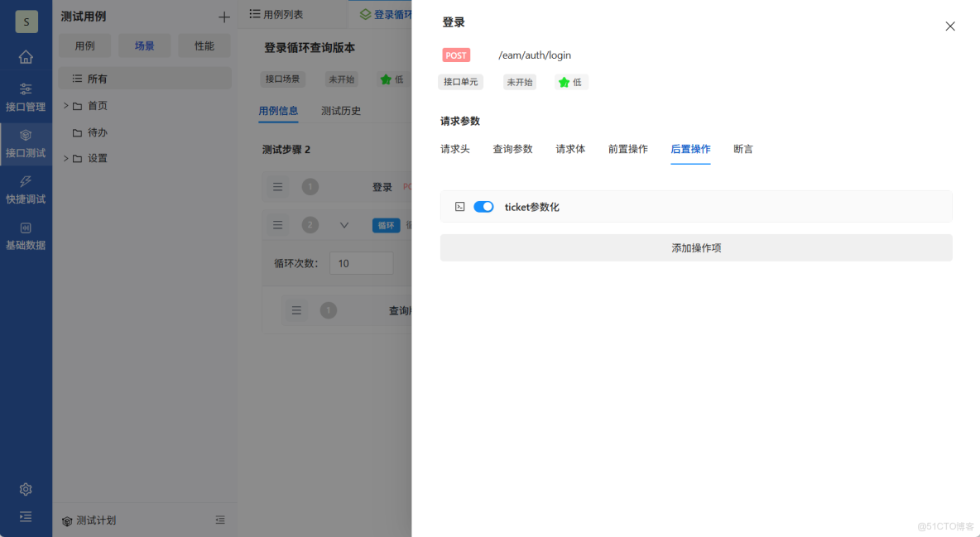Click the home icon in the sidebar
980x537 pixels.
tap(26, 56)
